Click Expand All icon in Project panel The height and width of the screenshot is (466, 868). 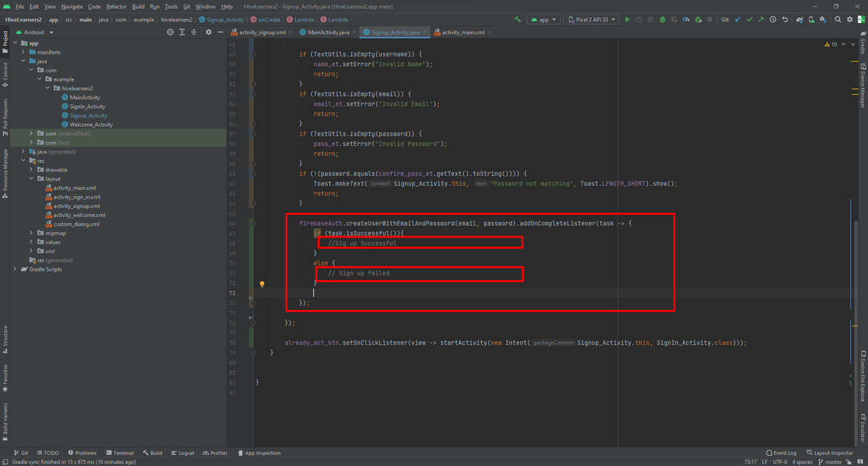click(x=182, y=32)
